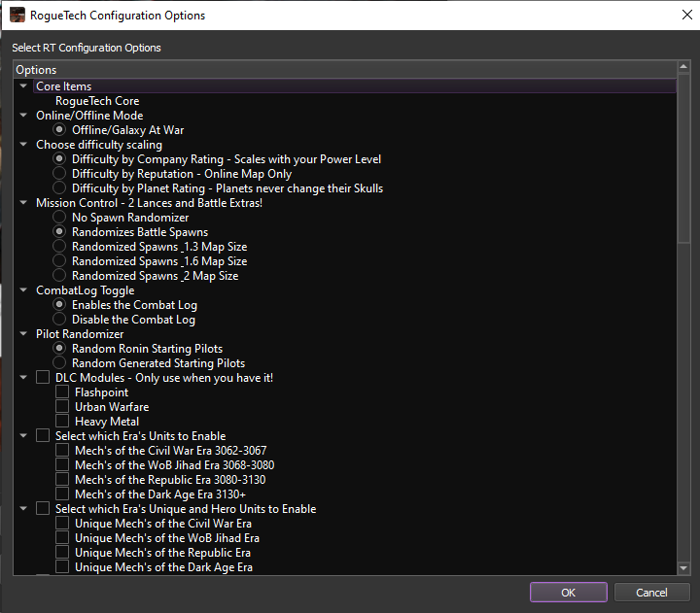Image resolution: width=700 pixels, height=613 pixels.
Task: Select No Spawn Randomizer option
Action: pyautogui.click(x=59, y=218)
